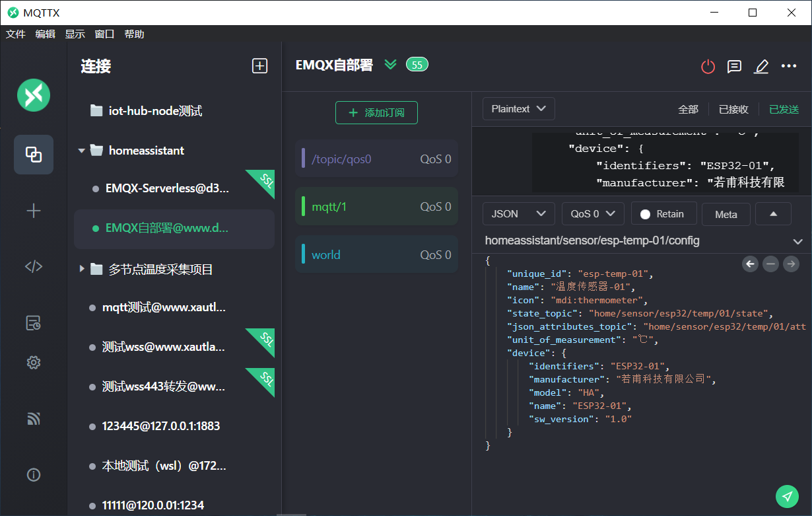
Task: Click the Meta button
Action: pyautogui.click(x=726, y=214)
